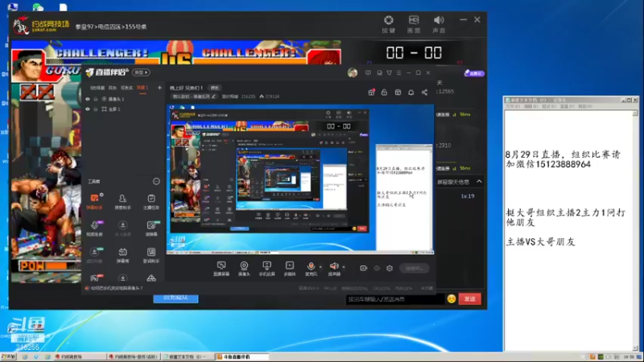Toggle visibility of 全屏 1 source
This screenshot has height=362, width=644.
tap(88, 109)
